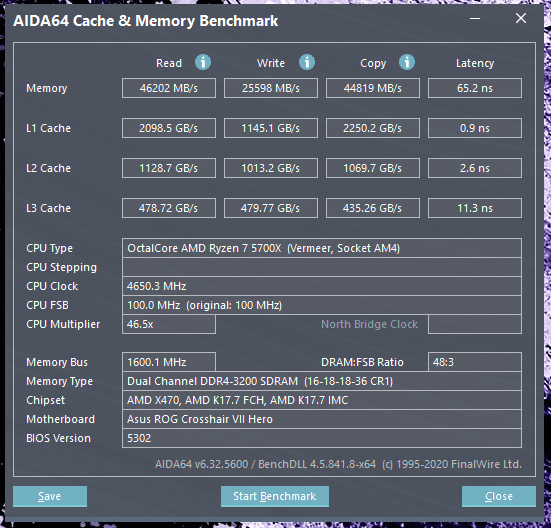The height and width of the screenshot is (528, 551).
Task: Click the Memory Type value DDR4-3200 SDRAM
Action: (x=322, y=381)
